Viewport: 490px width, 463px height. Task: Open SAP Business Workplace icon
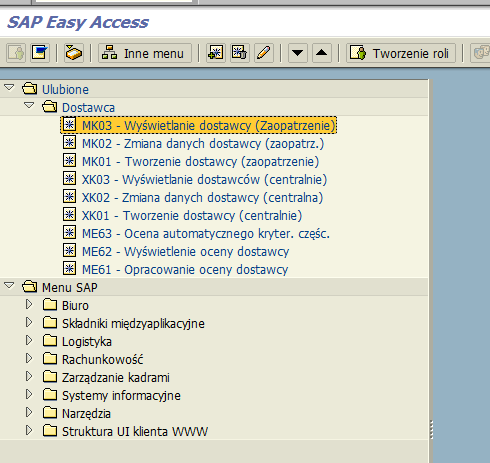click(x=74, y=53)
